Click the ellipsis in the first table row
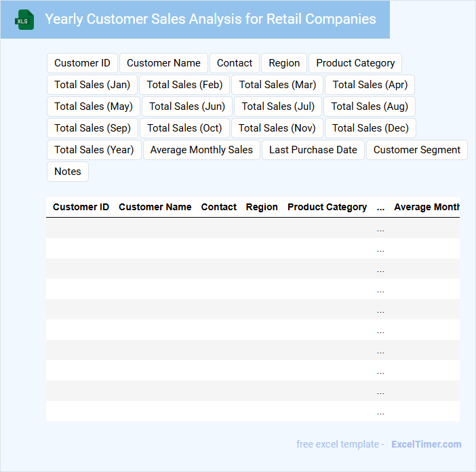Viewport: 476px width, 472px height. pos(380,229)
